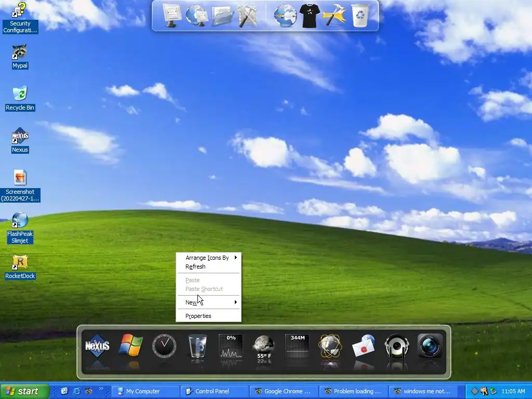
Task: Open My Computer icon in RocketDock
Action: coord(172,15)
